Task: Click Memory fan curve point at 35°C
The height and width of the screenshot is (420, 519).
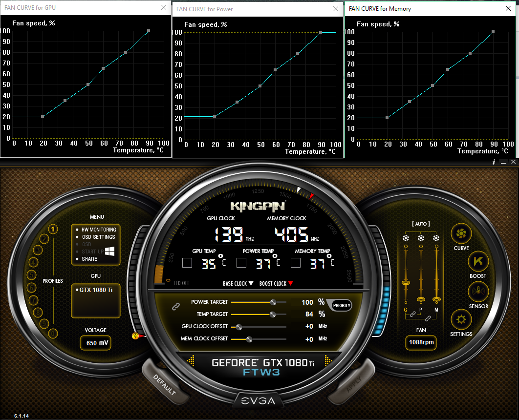Action: pyautogui.click(x=410, y=102)
